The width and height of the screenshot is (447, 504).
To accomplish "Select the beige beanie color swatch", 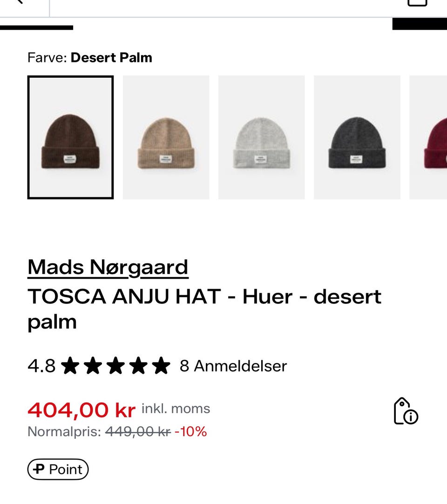I will (x=166, y=137).
